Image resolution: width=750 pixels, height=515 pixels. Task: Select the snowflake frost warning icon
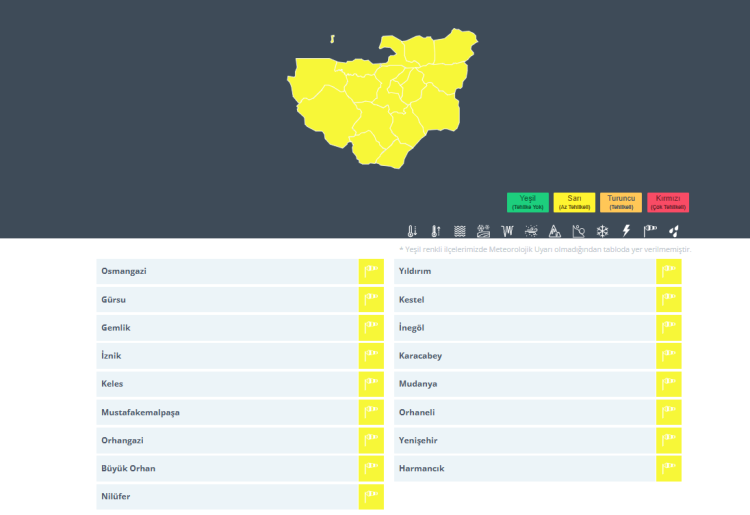pos(602,231)
